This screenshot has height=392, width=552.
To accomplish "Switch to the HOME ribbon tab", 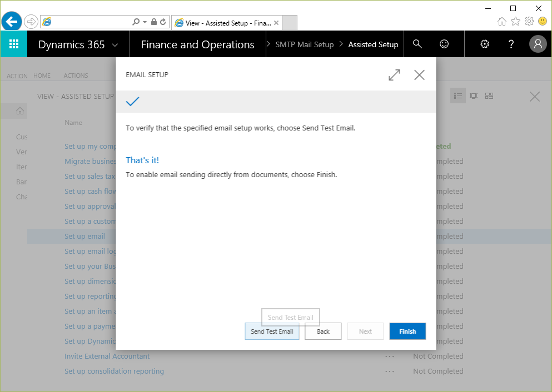I will [42, 76].
